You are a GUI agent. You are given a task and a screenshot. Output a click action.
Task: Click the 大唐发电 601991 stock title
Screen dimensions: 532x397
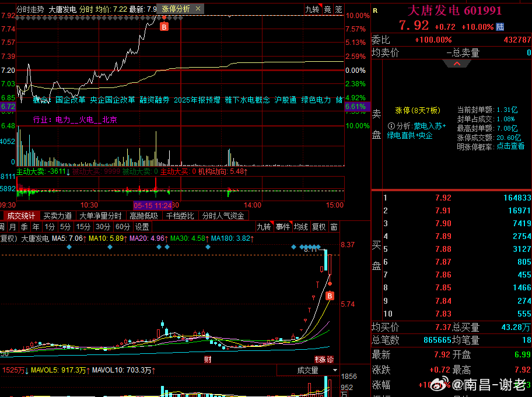(454, 10)
